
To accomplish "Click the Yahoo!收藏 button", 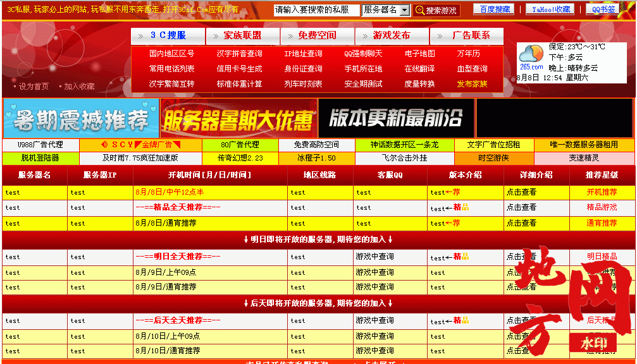I will pyautogui.click(x=550, y=9).
